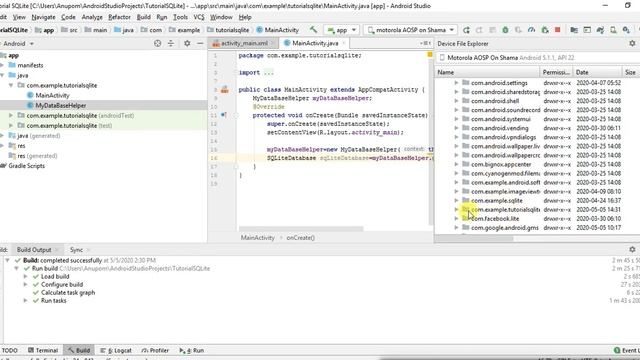The width and height of the screenshot is (640, 360).
Task: Open the run configuration app dropdown
Action: click(x=342, y=30)
